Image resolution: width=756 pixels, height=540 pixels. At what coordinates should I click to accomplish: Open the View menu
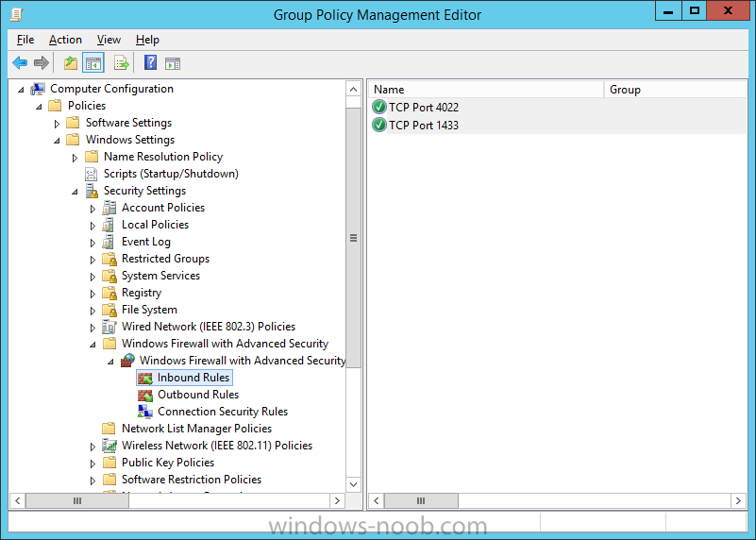[x=109, y=40]
